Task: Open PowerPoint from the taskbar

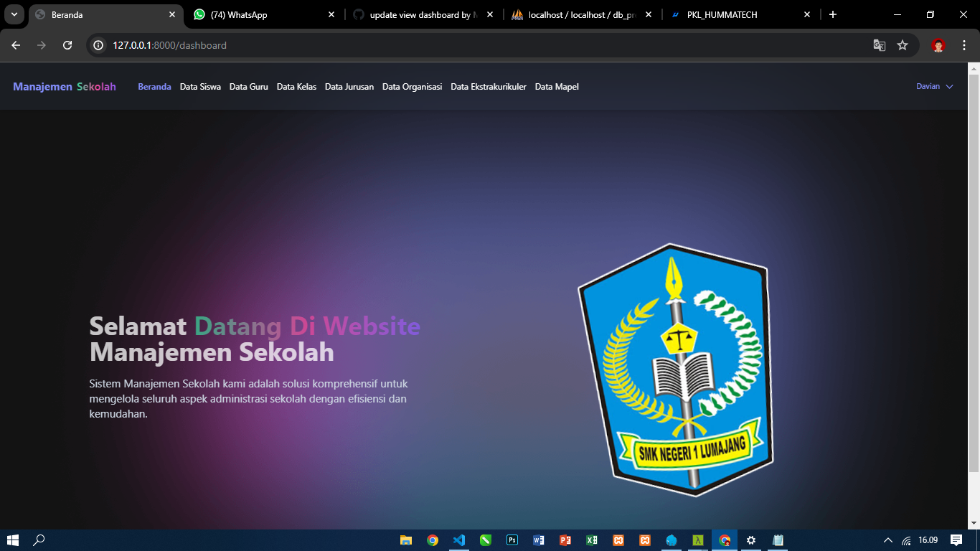Action: point(565,540)
